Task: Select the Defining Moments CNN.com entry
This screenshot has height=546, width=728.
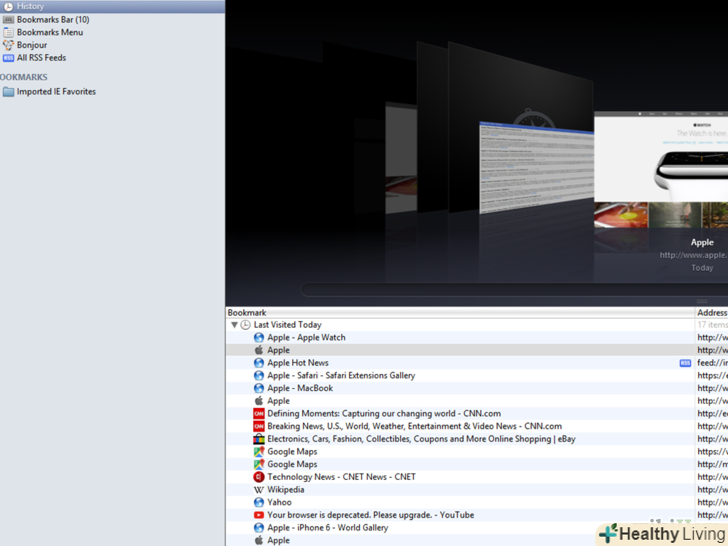Action: pyautogui.click(x=383, y=414)
